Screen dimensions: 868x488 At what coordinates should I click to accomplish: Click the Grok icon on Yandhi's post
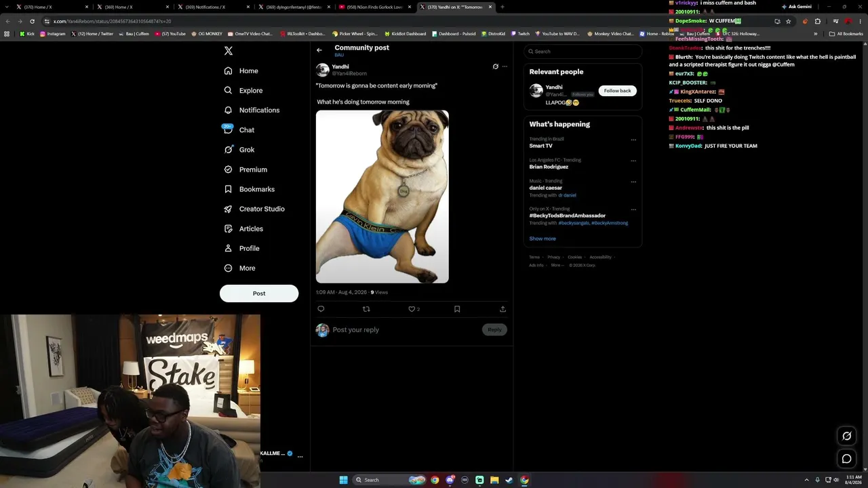pyautogui.click(x=496, y=66)
